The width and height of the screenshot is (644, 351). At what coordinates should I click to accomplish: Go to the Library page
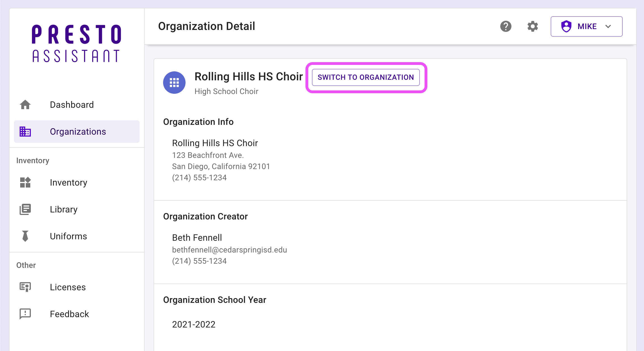(x=64, y=209)
